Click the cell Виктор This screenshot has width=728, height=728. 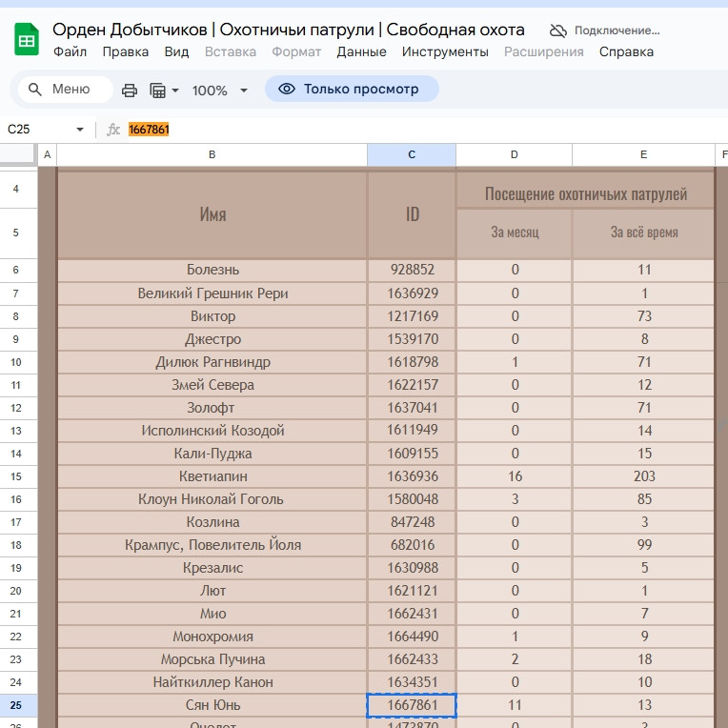pyautogui.click(x=212, y=316)
